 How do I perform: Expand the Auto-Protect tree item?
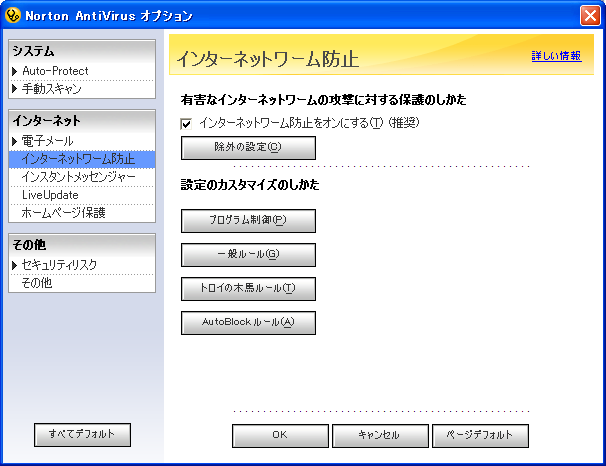(15, 71)
